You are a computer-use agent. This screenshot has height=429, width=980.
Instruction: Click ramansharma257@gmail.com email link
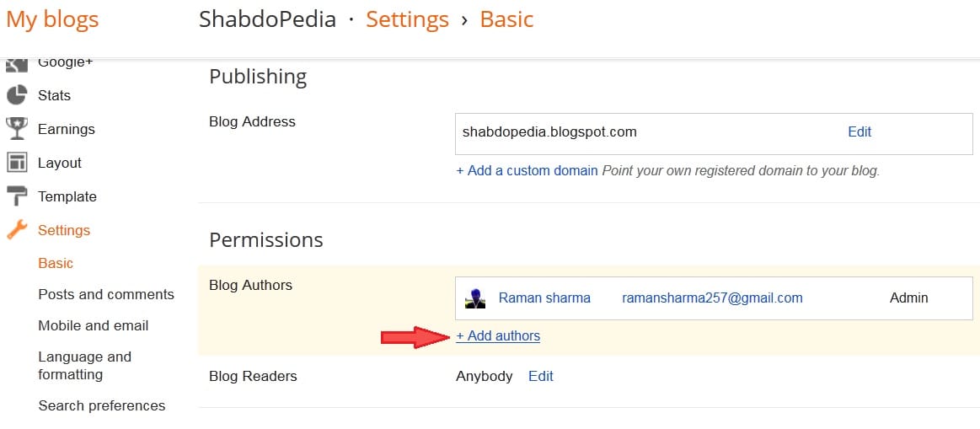tap(713, 298)
